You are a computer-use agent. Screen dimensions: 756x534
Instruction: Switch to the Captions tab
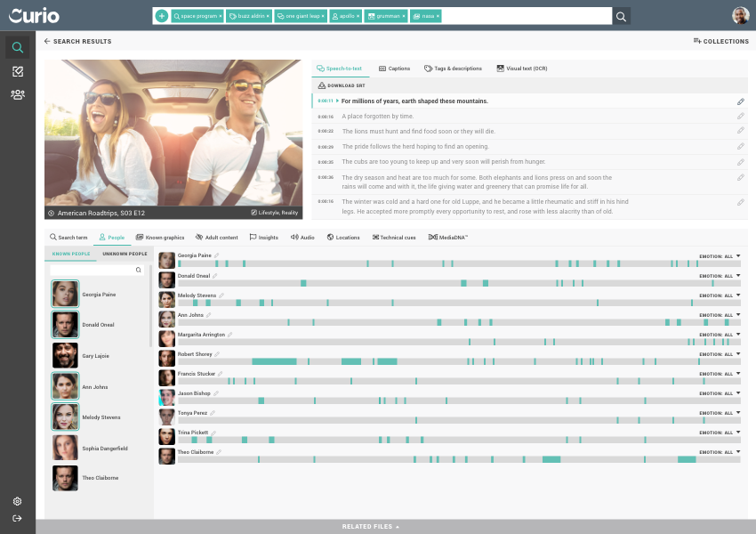tap(394, 69)
